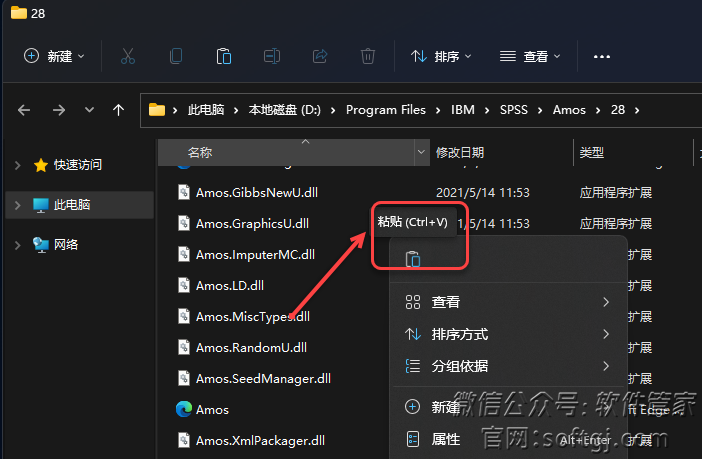Click the Edge icon beside Amos file
This screenshot has height=459, width=702.
pos(184,409)
